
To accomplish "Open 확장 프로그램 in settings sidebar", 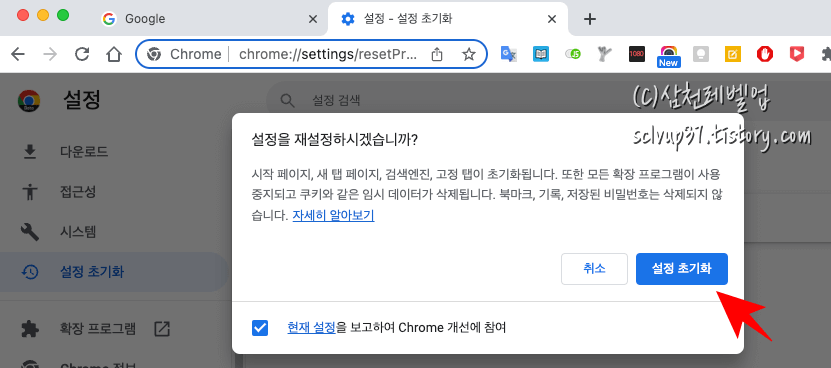I will point(98,329).
